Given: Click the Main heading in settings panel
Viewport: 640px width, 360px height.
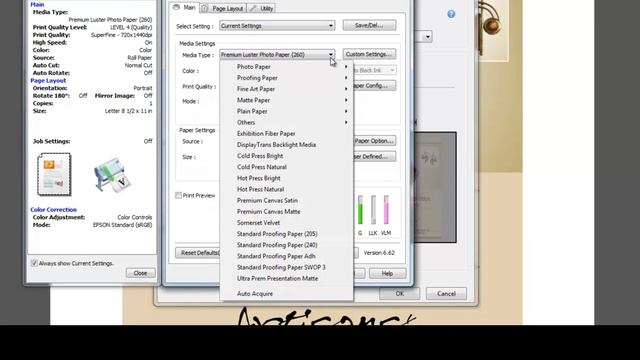Looking at the screenshot, I should tap(37, 4).
